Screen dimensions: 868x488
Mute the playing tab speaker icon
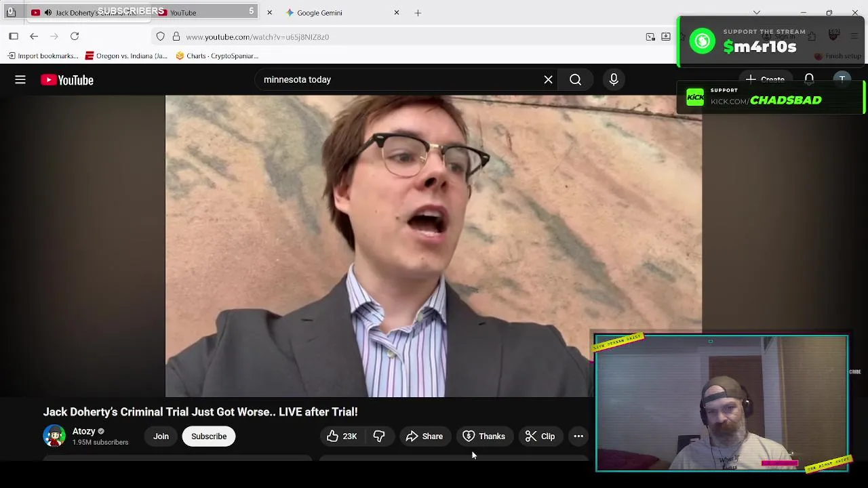[x=47, y=12]
